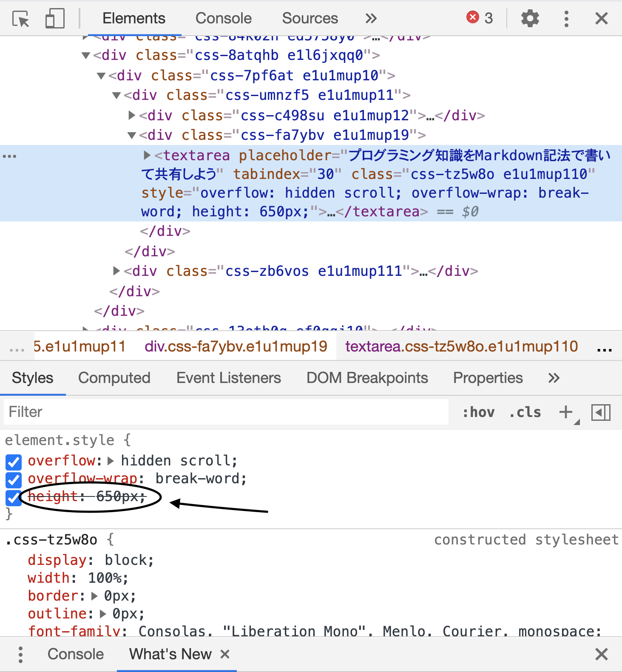This screenshot has width=622, height=672.
Task: Focus the styles Filter field
Action: coord(226,412)
